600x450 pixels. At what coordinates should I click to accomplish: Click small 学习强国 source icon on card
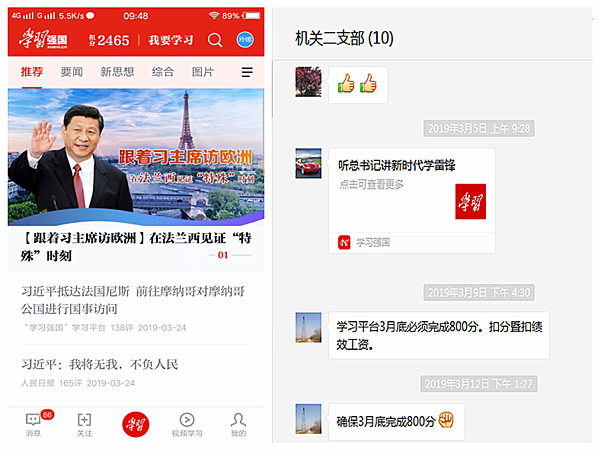pyautogui.click(x=344, y=242)
